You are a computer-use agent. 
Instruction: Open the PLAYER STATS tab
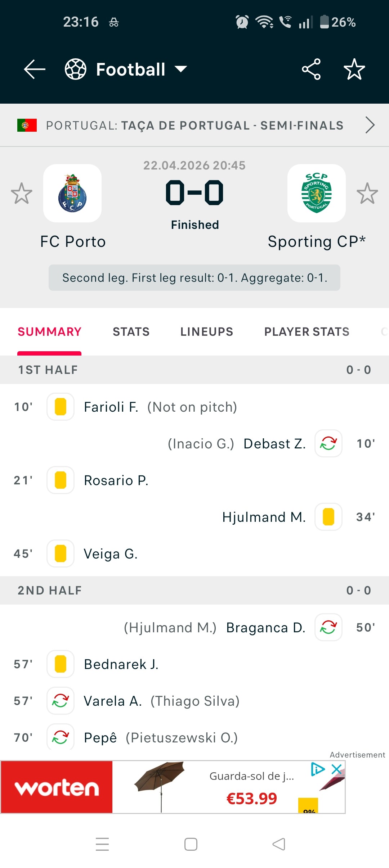(x=307, y=332)
